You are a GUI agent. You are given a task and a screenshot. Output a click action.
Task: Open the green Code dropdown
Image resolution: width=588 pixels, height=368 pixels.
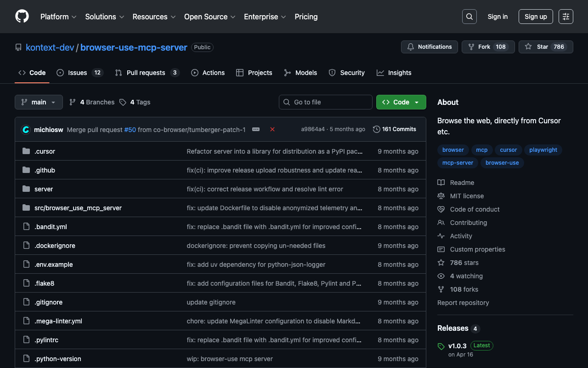(401, 102)
